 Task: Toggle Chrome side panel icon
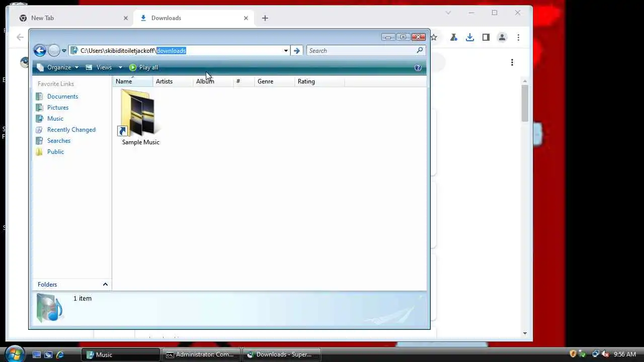pyautogui.click(x=486, y=37)
